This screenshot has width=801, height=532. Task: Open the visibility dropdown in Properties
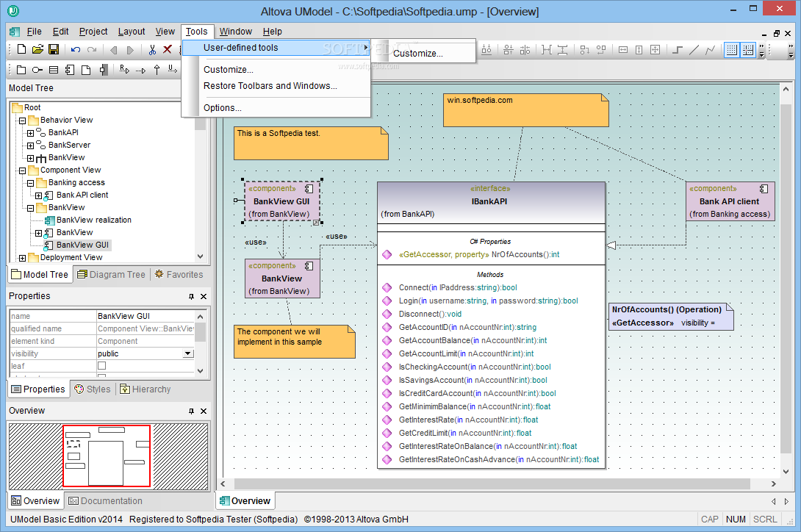point(188,353)
